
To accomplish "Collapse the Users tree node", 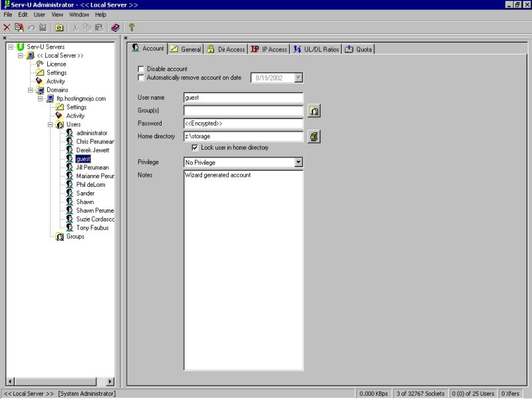I will coord(51,124).
